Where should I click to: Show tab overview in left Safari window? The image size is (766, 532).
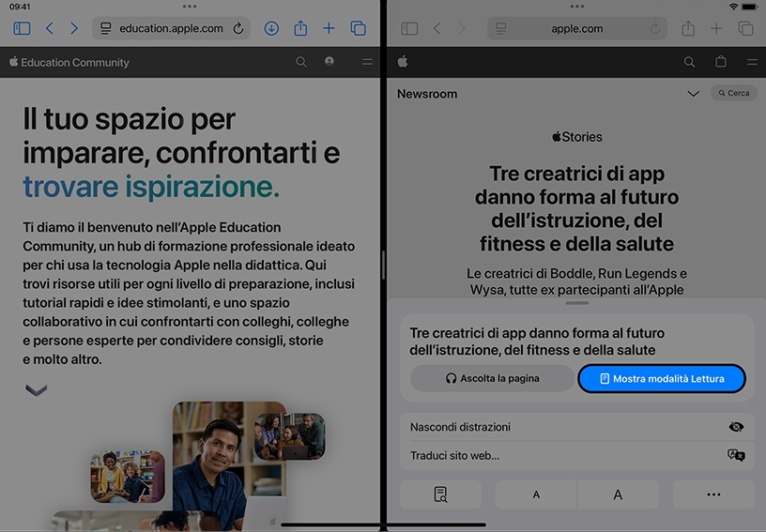(x=358, y=28)
